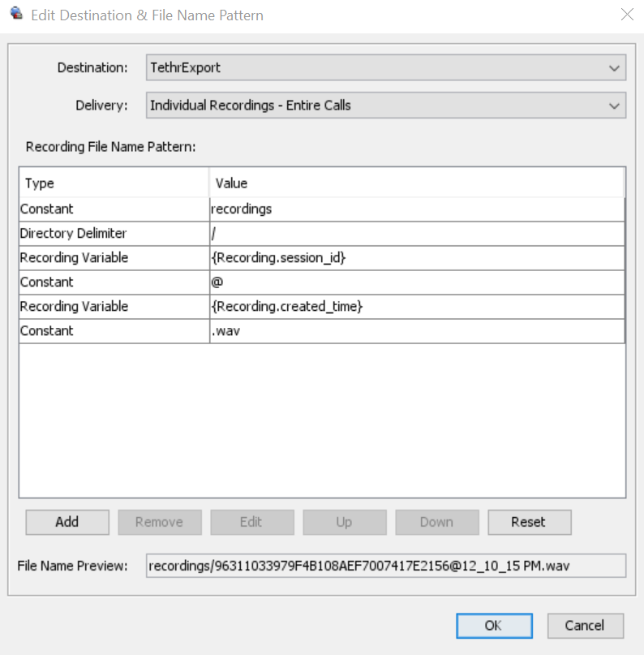Viewport: 644px width, 655px height.
Task: Open the Destination dropdown showing TethrExport
Action: [x=385, y=68]
